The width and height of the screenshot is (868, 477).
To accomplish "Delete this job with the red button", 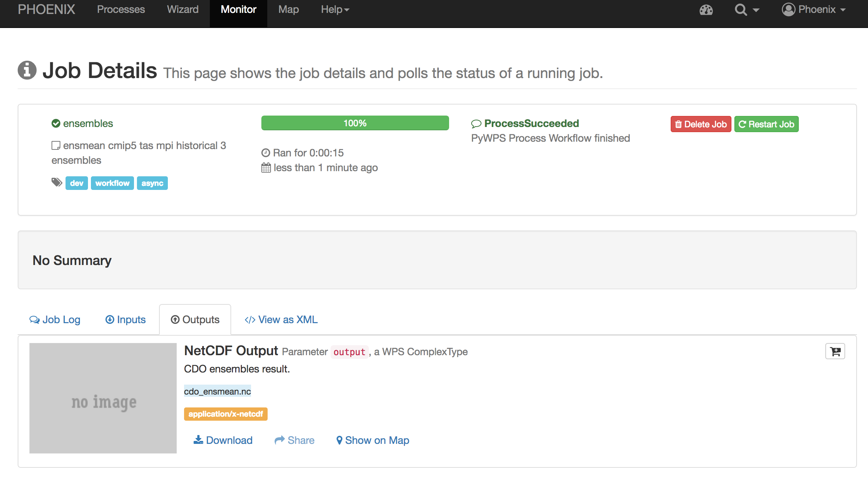I will [701, 124].
